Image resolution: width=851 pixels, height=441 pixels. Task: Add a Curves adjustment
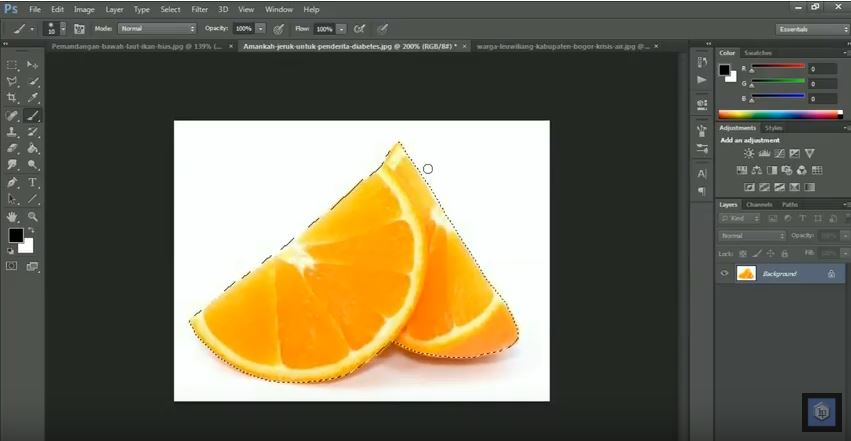[779, 154]
